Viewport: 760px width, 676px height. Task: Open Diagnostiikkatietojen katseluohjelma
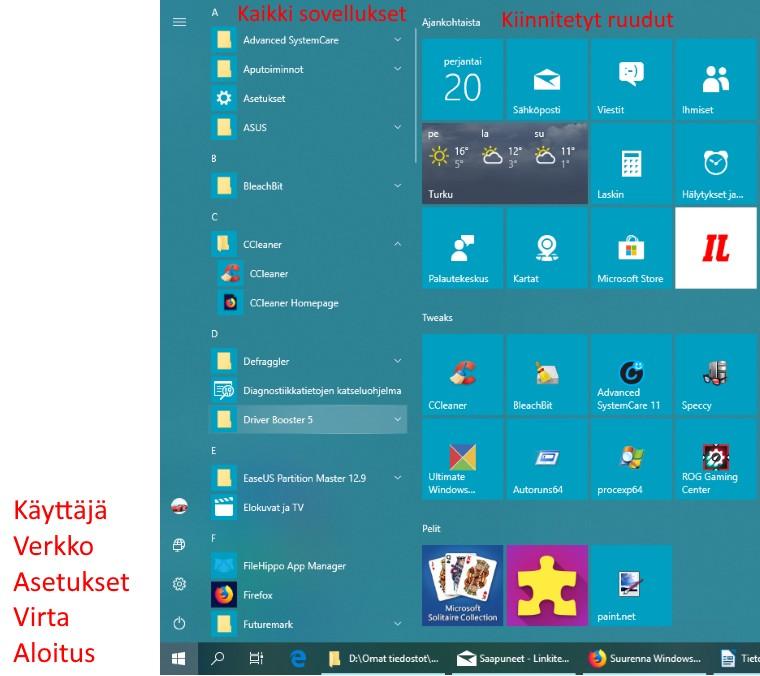point(308,391)
